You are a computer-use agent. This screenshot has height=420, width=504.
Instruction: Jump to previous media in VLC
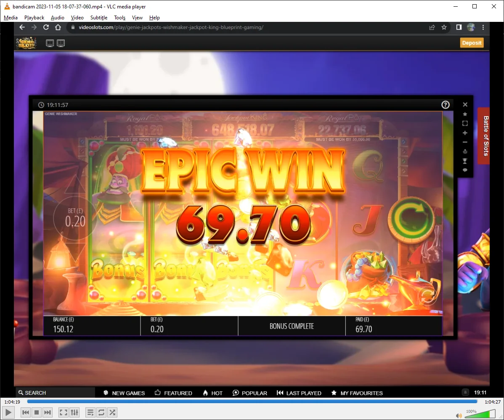point(26,412)
